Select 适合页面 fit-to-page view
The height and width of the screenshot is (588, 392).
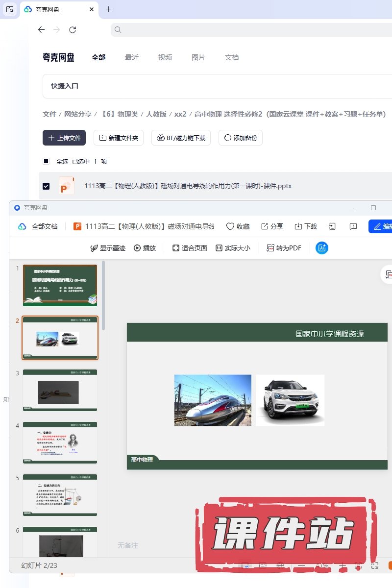click(x=190, y=248)
